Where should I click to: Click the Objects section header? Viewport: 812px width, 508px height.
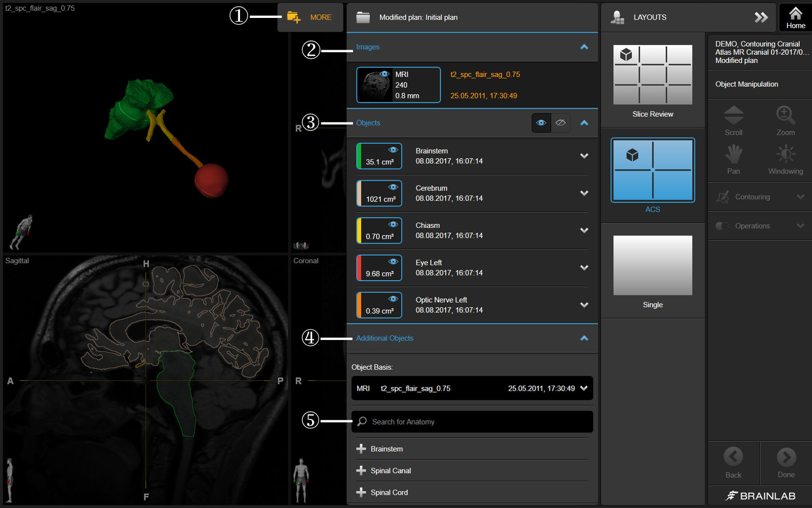point(472,123)
